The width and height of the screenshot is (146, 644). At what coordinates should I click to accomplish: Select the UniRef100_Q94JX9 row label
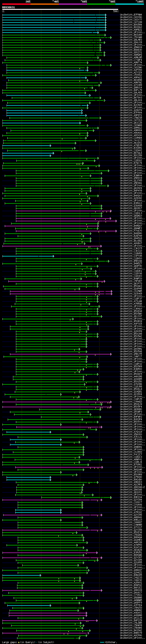coord(131,42)
